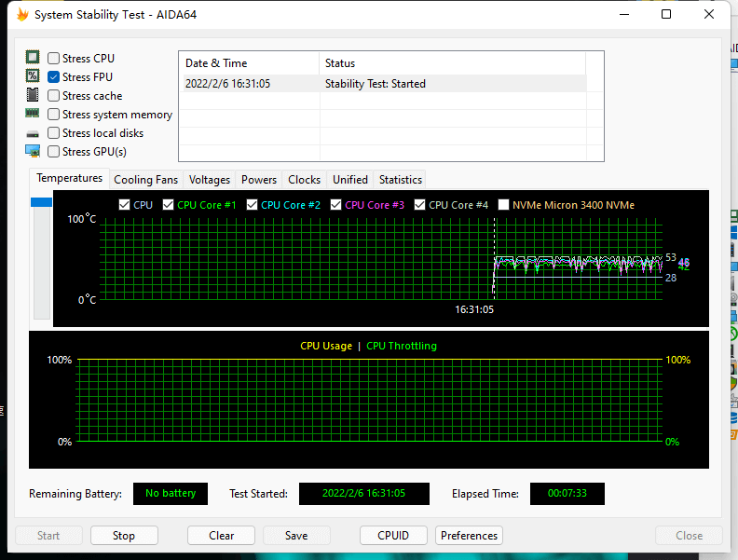Click the disk drive icon beside Stress local disks
This screenshot has width=738, height=560.
click(33, 134)
